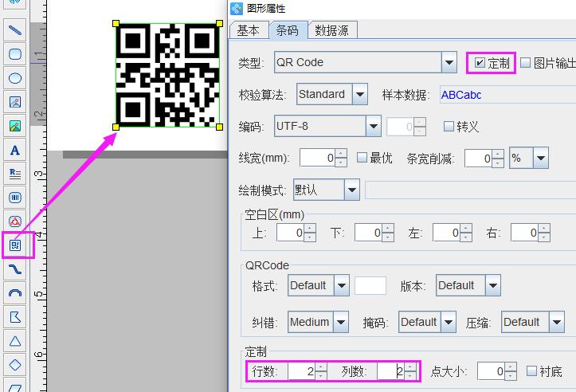Increase the 空白区 下 spinner
576x392 pixels.
click(388, 228)
